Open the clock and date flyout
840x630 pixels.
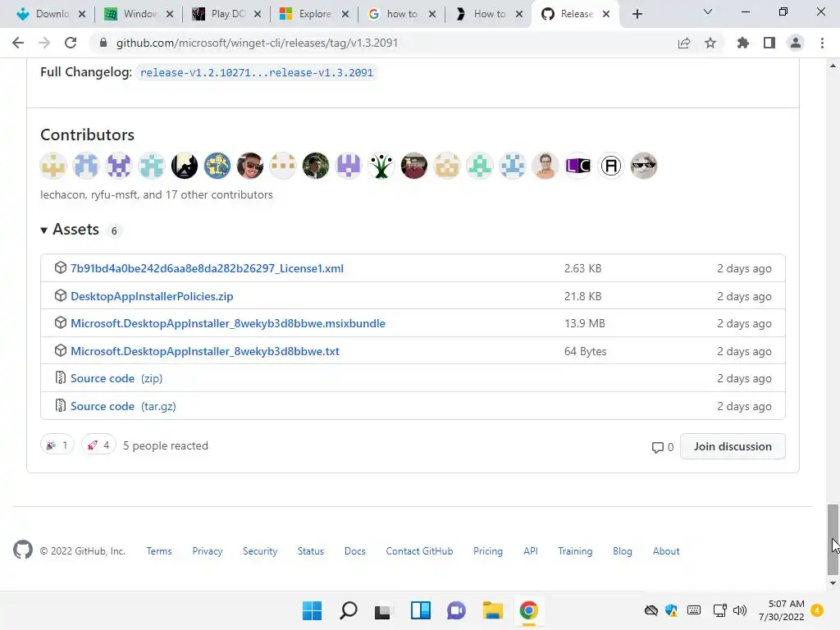pos(781,610)
